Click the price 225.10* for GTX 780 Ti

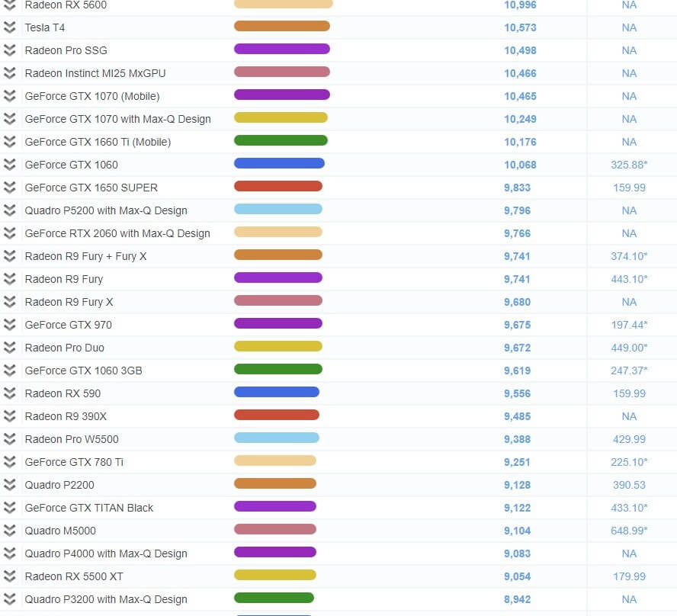tap(629, 462)
